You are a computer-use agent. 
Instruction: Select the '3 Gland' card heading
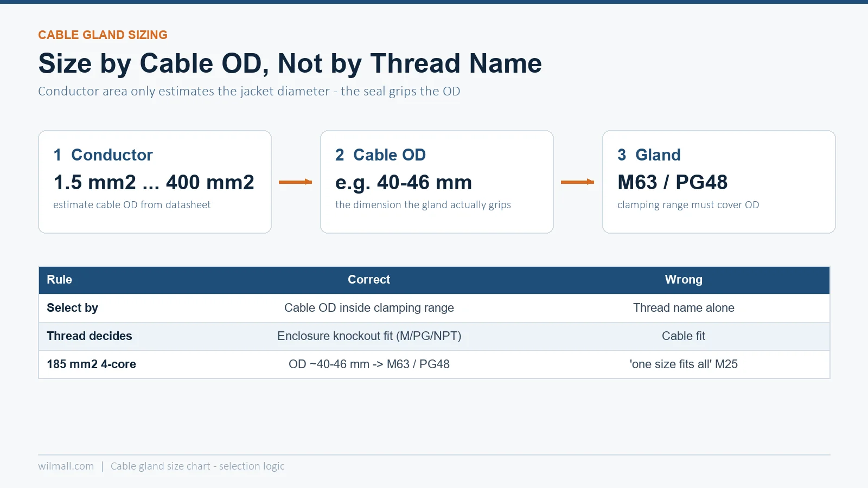(x=649, y=155)
